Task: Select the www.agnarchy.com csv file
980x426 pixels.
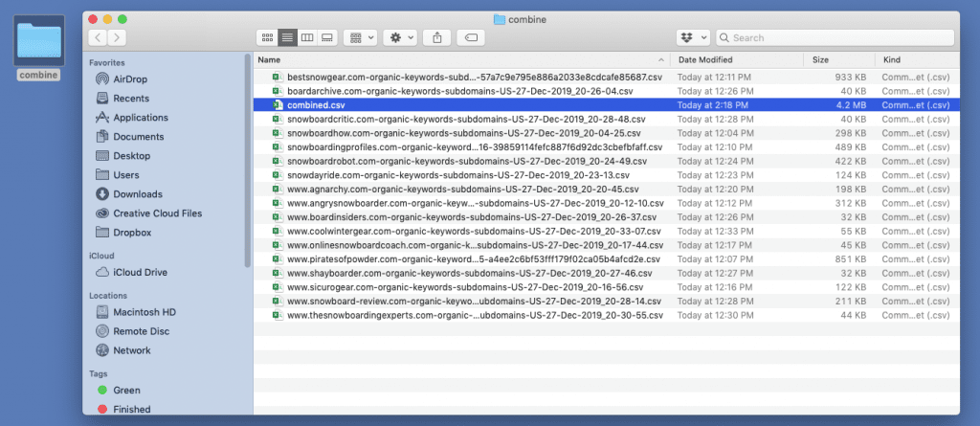Action: click(606, 189)
